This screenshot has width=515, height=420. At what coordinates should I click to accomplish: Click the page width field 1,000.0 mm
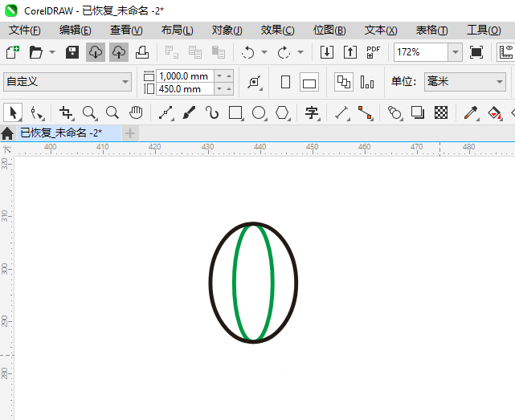[184, 75]
